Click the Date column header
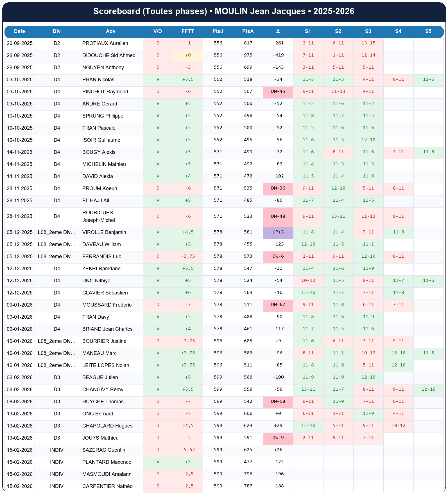The height and width of the screenshot is (495, 448). tap(19, 31)
